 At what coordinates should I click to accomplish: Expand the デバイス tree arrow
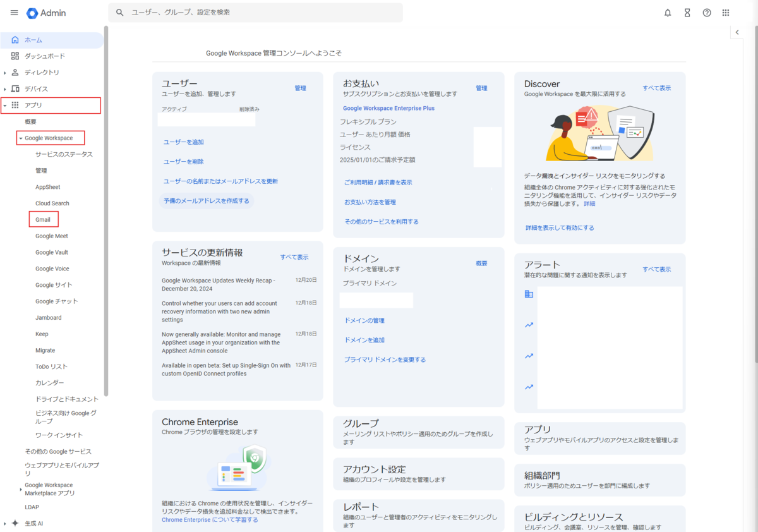click(5, 89)
